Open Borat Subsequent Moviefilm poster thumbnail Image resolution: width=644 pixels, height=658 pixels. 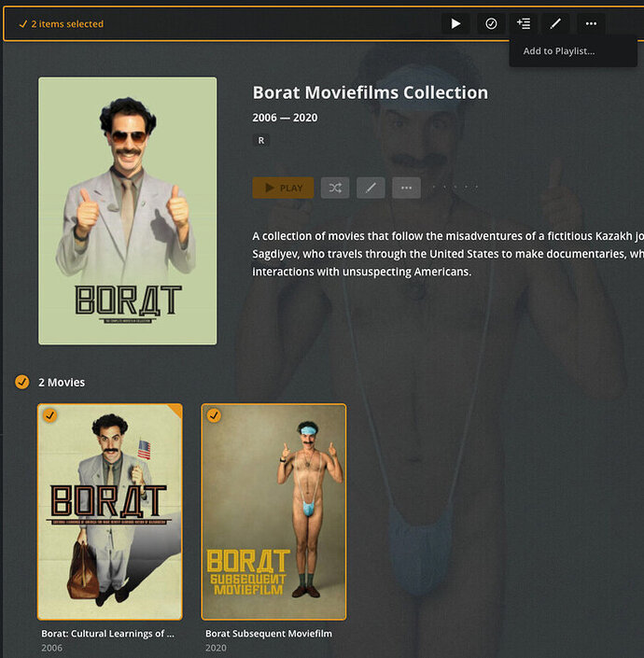273,511
